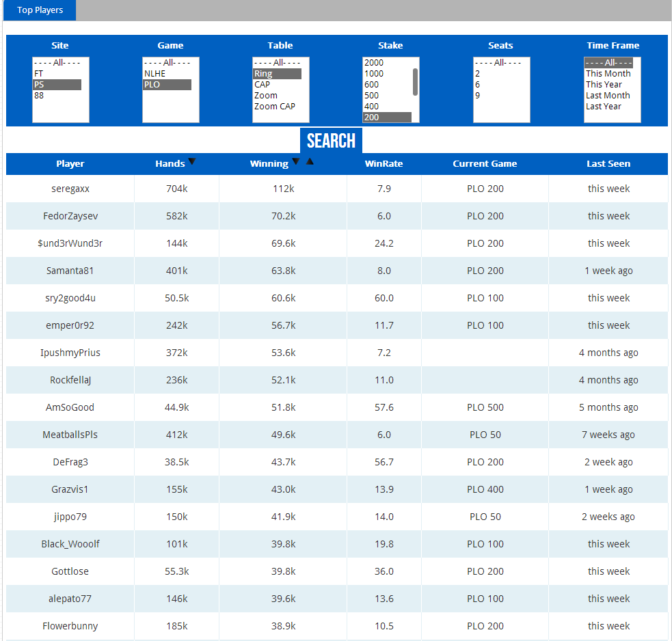Screen dimensions: 672x641
Task: Choose All option in Site list
Action: click(57, 63)
